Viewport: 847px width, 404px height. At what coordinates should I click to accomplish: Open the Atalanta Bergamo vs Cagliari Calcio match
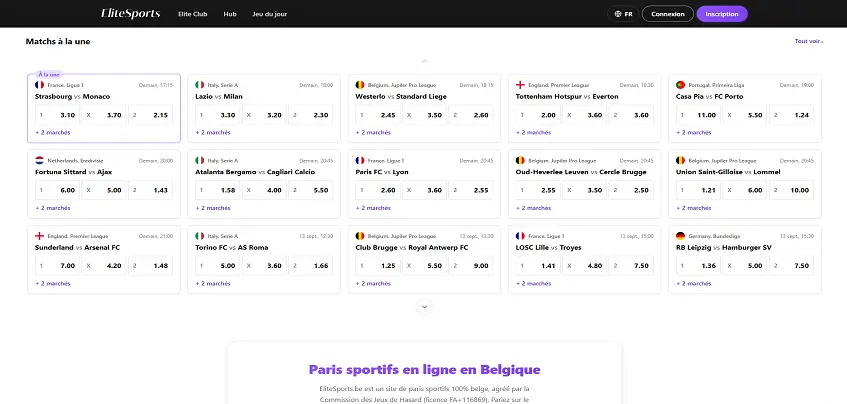tap(255, 172)
